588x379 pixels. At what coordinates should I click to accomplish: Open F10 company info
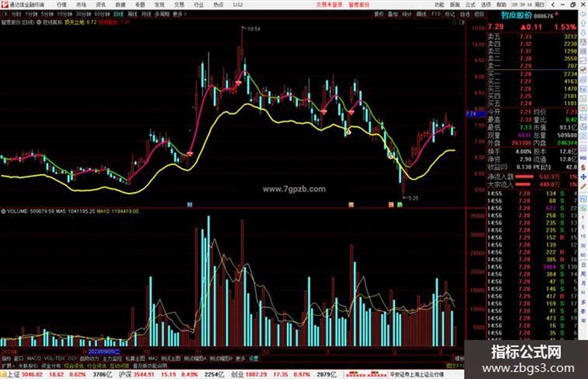(436, 14)
